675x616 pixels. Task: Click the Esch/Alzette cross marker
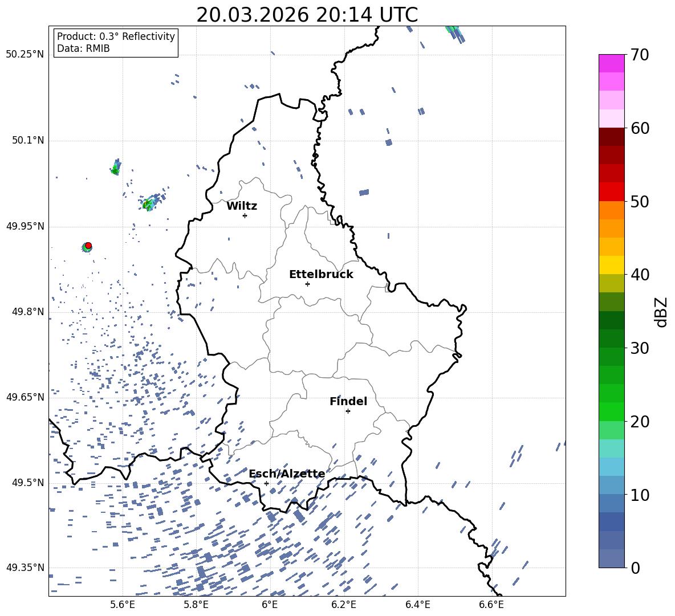pyautogui.click(x=266, y=483)
